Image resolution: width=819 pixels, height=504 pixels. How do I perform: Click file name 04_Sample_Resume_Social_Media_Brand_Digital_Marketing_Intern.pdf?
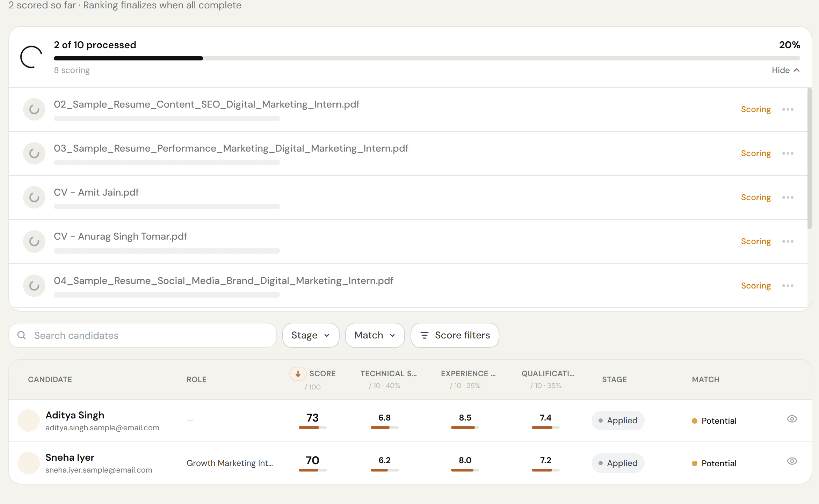coord(224,281)
